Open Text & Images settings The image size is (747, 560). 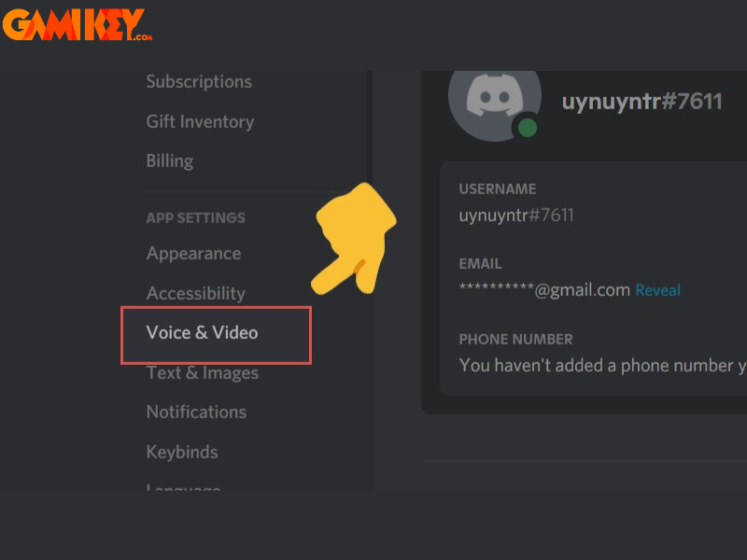(x=202, y=372)
